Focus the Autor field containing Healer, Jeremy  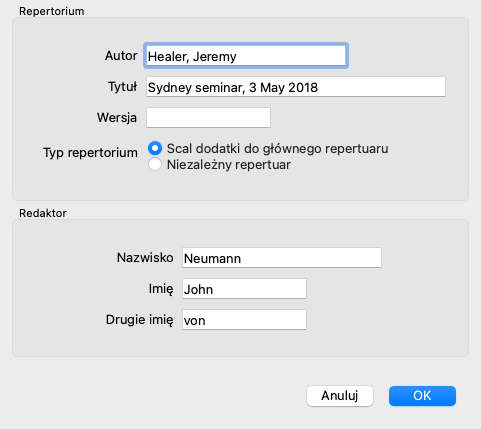click(246, 56)
